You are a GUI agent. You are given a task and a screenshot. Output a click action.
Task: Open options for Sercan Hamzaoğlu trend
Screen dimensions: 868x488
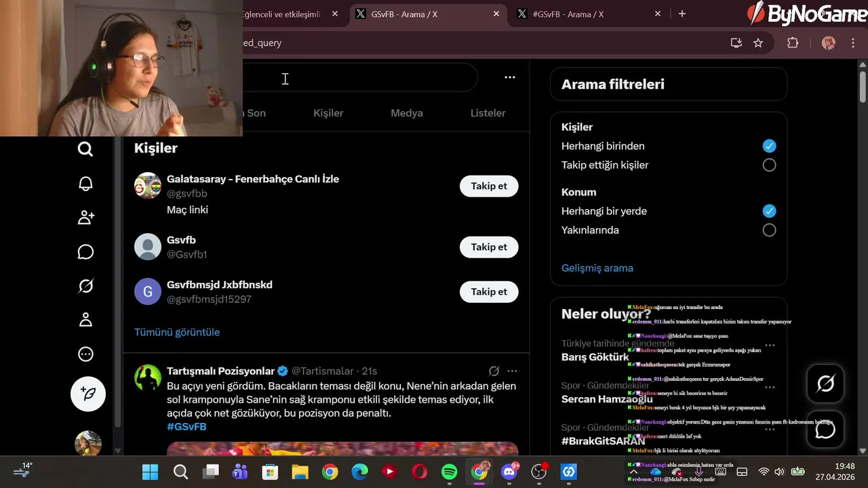770,387
